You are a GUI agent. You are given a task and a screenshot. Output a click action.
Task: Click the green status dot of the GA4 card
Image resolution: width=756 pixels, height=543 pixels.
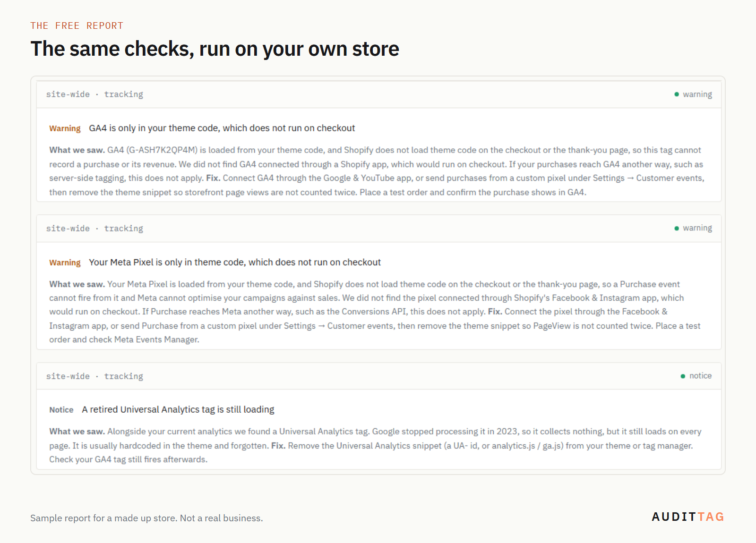(677, 94)
